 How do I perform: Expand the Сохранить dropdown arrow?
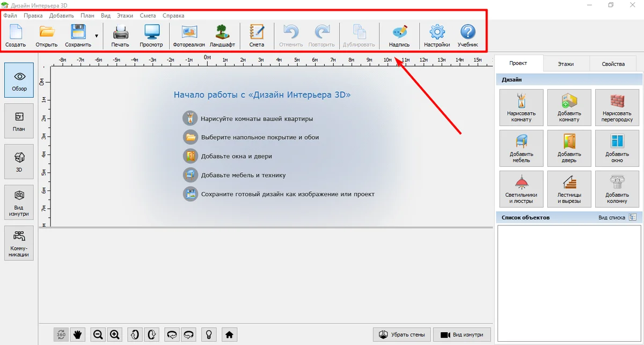pyautogui.click(x=97, y=36)
